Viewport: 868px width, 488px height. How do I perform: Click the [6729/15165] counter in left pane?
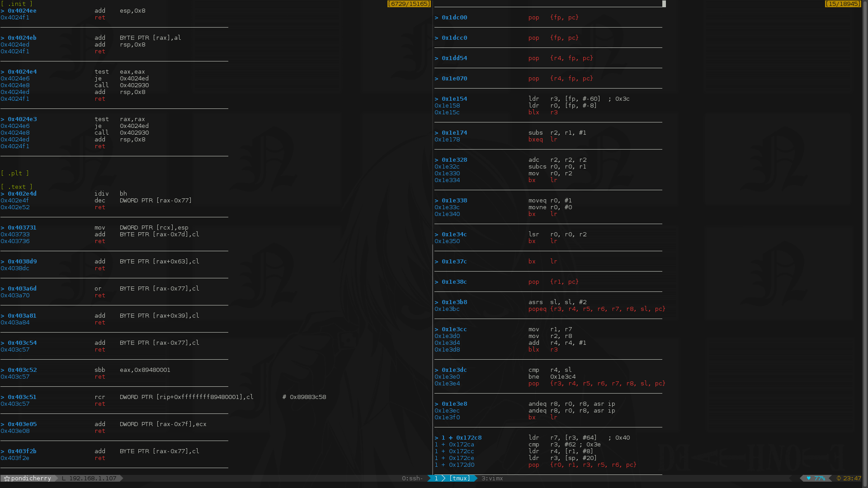click(409, 4)
